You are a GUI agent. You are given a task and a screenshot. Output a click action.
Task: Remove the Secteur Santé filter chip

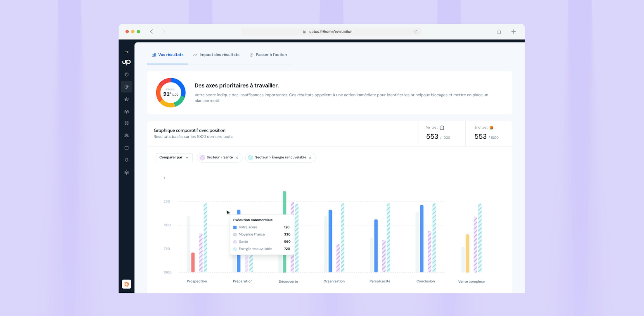237,158
